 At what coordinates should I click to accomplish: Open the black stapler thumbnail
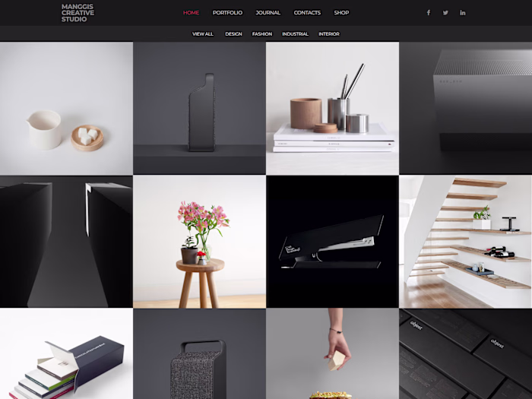(x=333, y=242)
